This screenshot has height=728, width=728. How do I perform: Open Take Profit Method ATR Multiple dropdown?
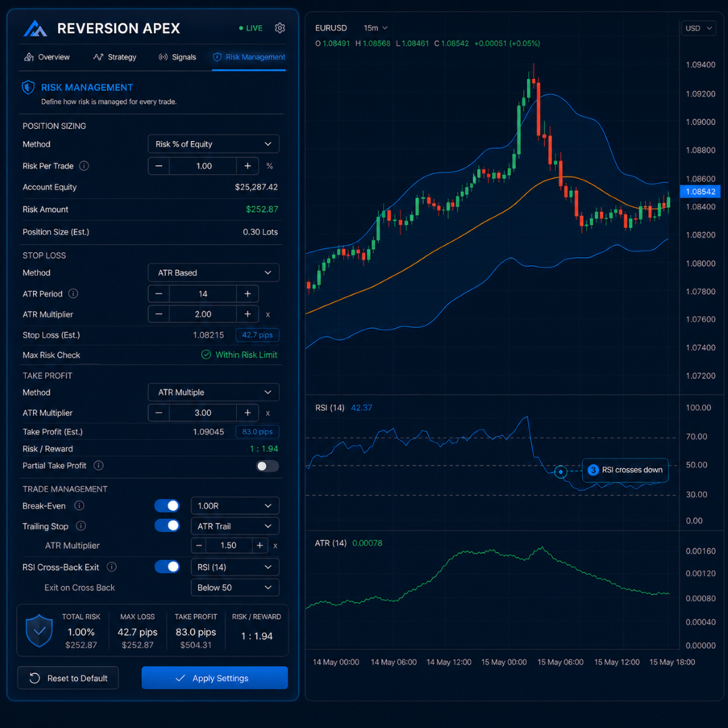point(214,392)
